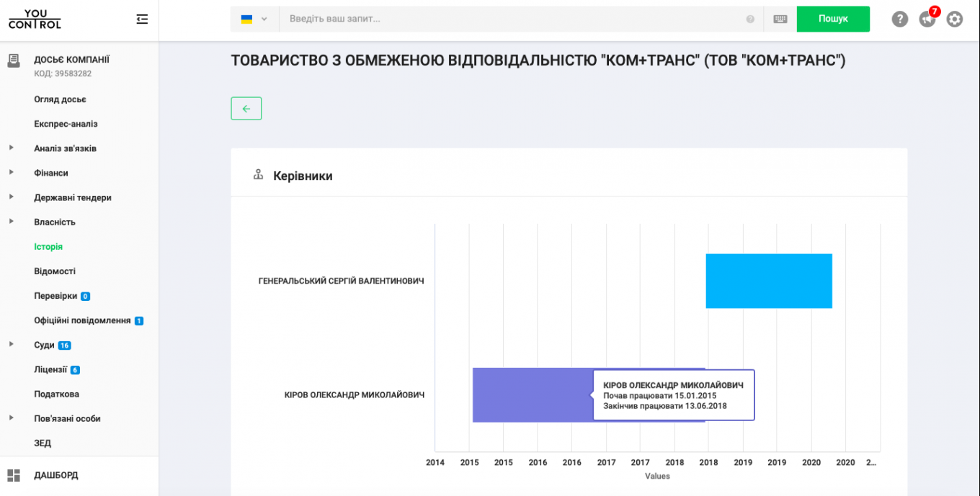Click the search hint icon in the search field

tap(750, 19)
